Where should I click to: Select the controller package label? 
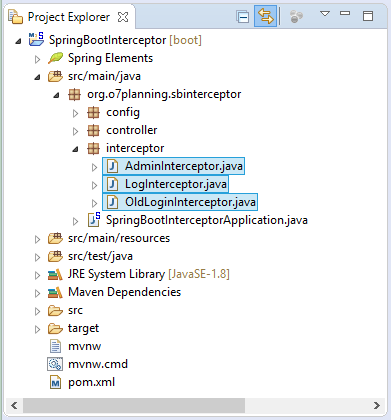pos(132,130)
